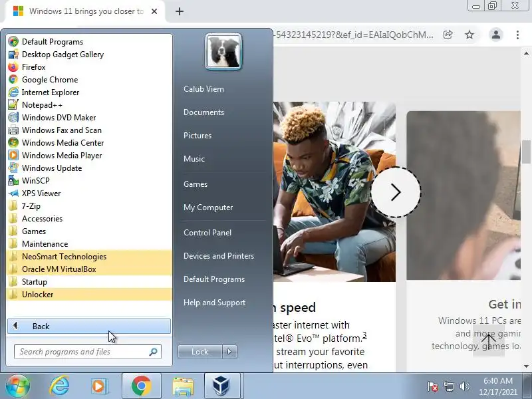The image size is (532, 399).
Task: Open the Chrome profile icon
Action: point(495,35)
